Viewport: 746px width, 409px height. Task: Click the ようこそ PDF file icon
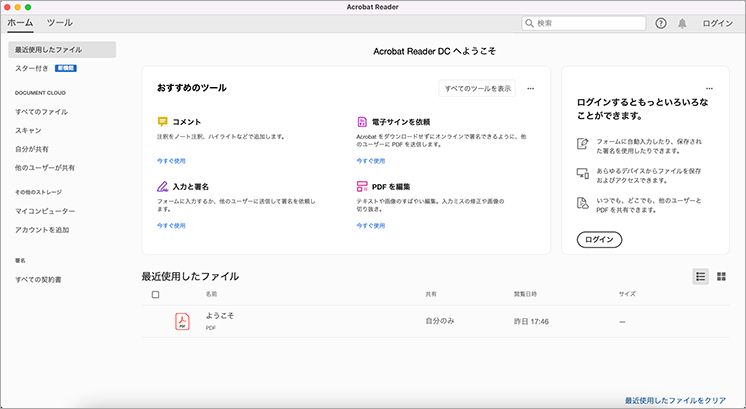(182, 321)
